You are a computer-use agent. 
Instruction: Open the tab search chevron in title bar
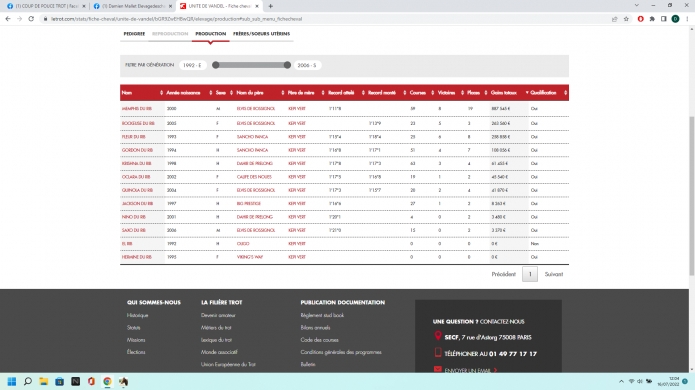click(x=636, y=5)
